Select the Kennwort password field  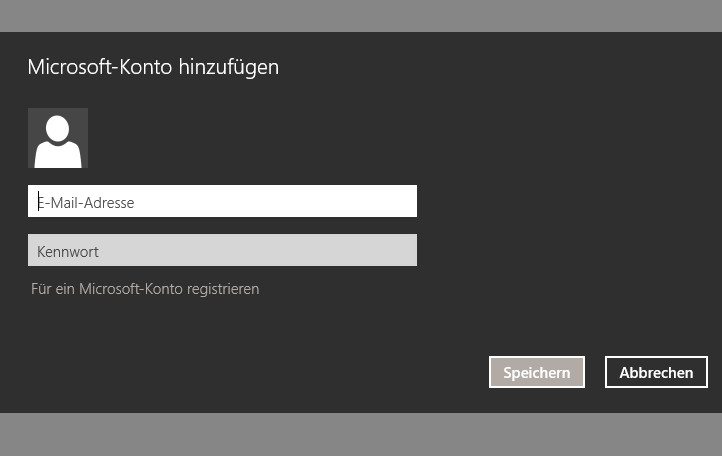(222, 250)
